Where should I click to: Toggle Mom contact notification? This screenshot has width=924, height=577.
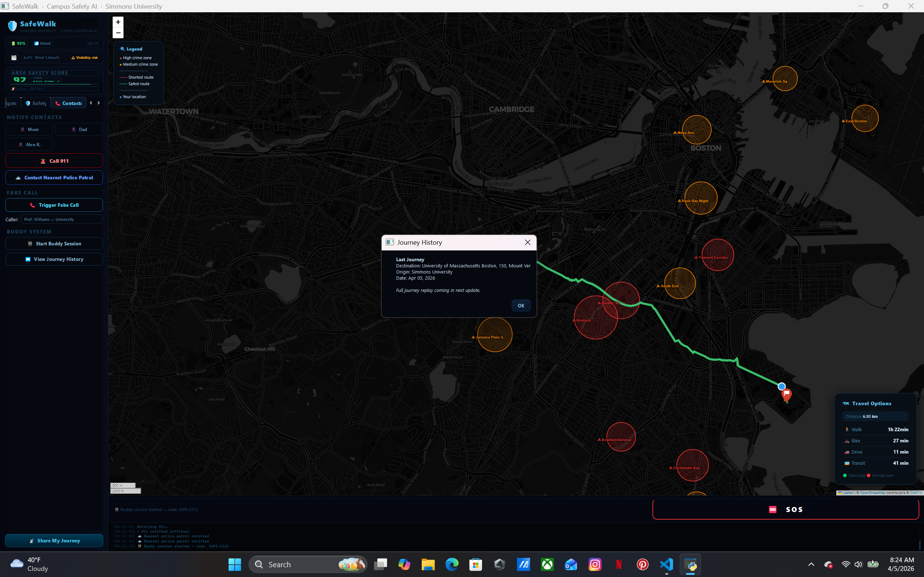click(29, 130)
